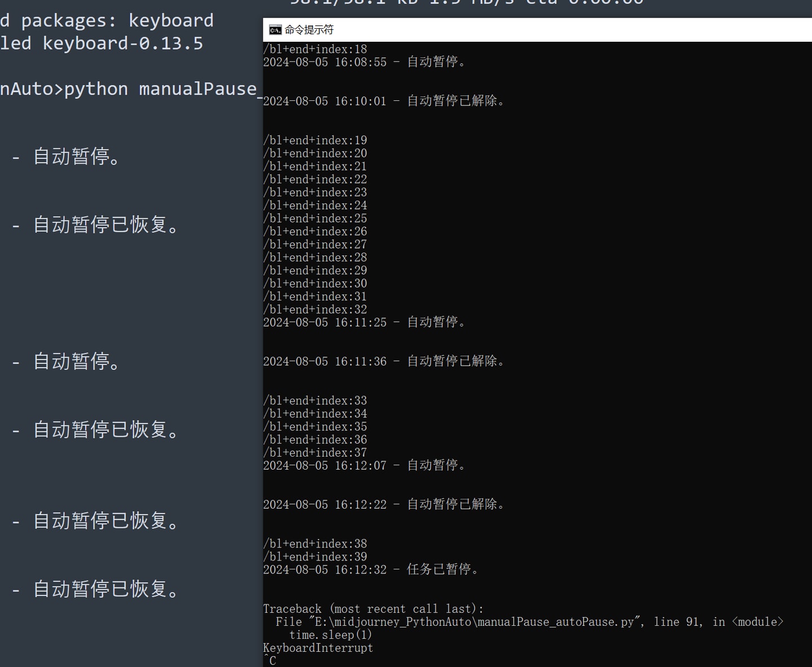Image resolution: width=812 pixels, height=667 pixels.
Task: Click the 16:11:36 自动暂停已解除 log entry
Action: coord(383,361)
